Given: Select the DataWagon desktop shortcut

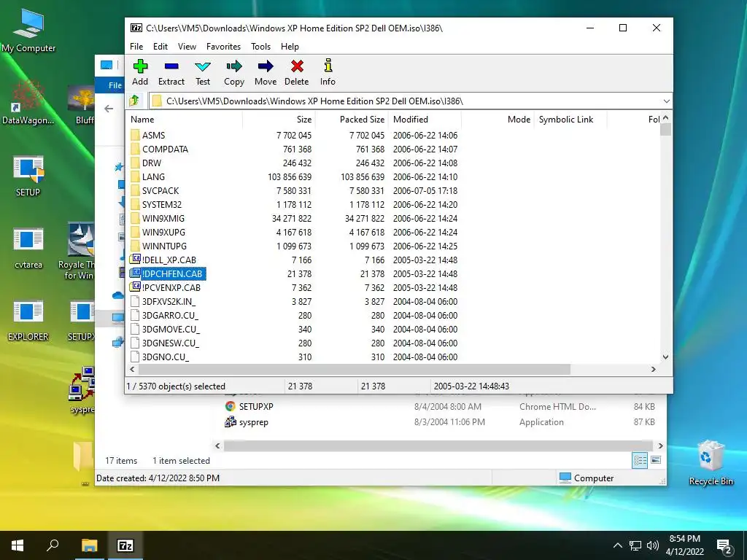Looking at the screenshot, I should point(28,102).
